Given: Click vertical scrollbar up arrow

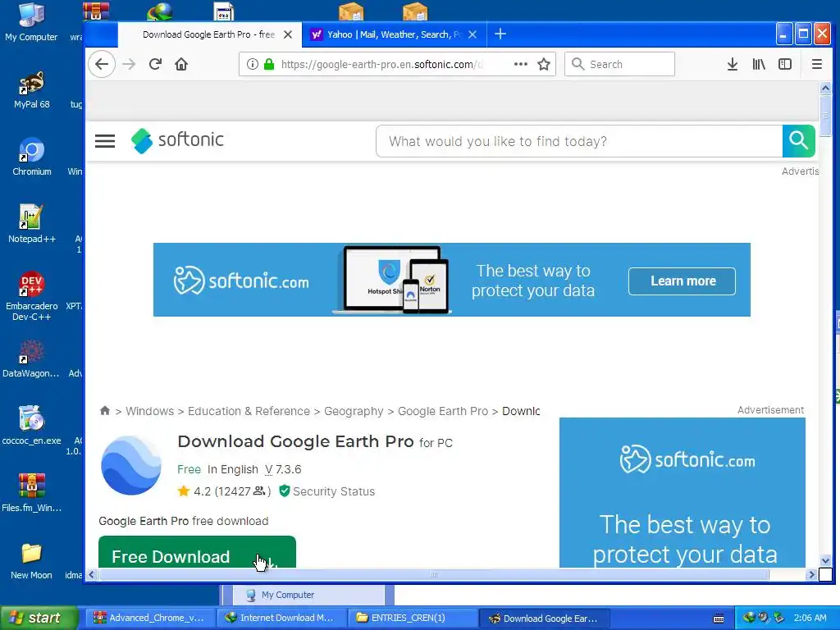Looking at the screenshot, I should tap(825, 88).
